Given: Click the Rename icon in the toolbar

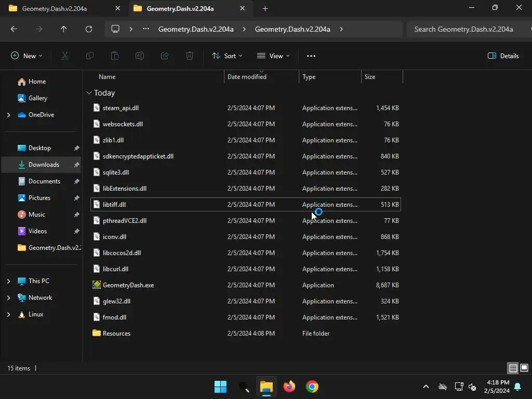Looking at the screenshot, I should coord(140,56).
